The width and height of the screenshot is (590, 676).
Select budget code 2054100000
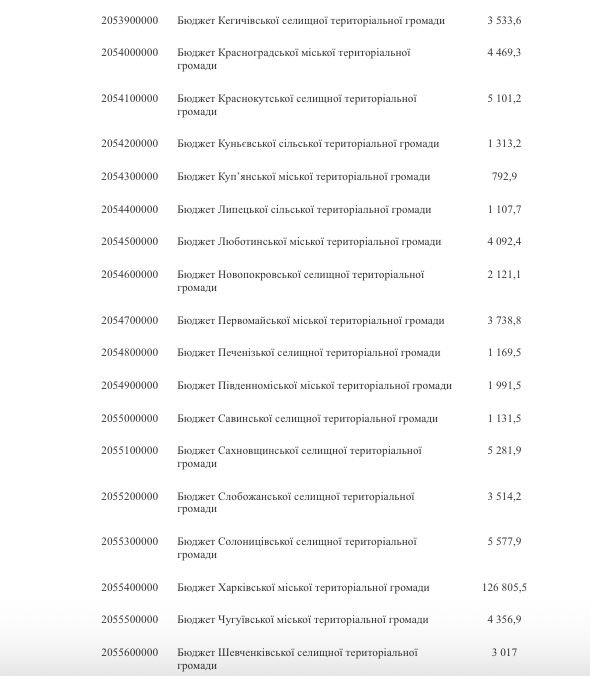[x=130, y=98]
